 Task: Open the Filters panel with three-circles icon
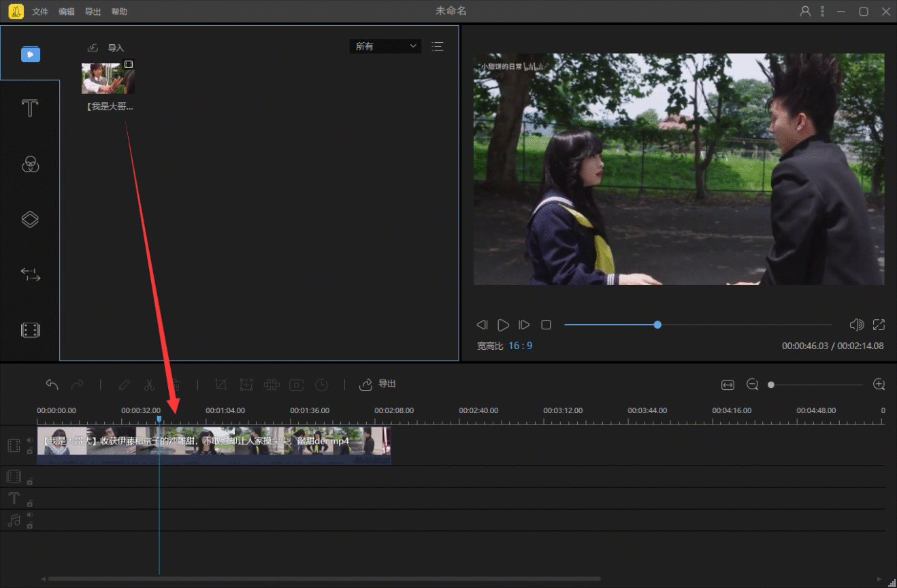pyautogui.click(x=30, y=164)
